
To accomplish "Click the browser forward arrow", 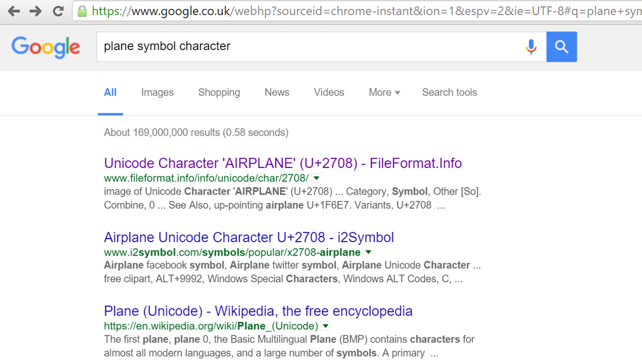I will click(36, 11).
